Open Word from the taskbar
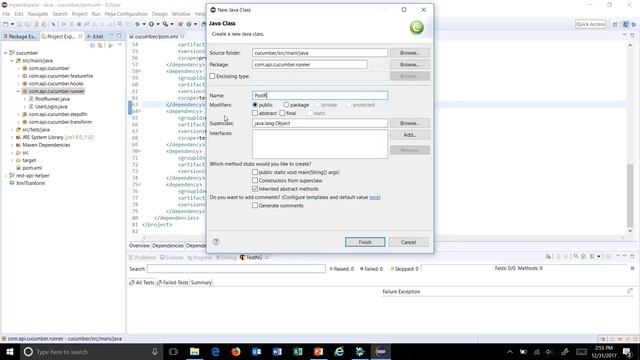This screenshot has width=640, height=360. coord(277,351)
